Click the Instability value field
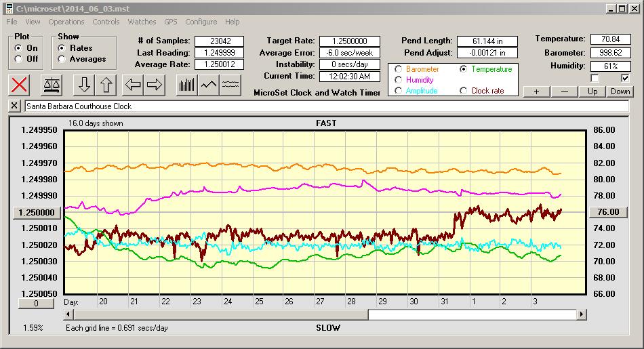This screenshot has height=349, width=644. click(350, 64)
